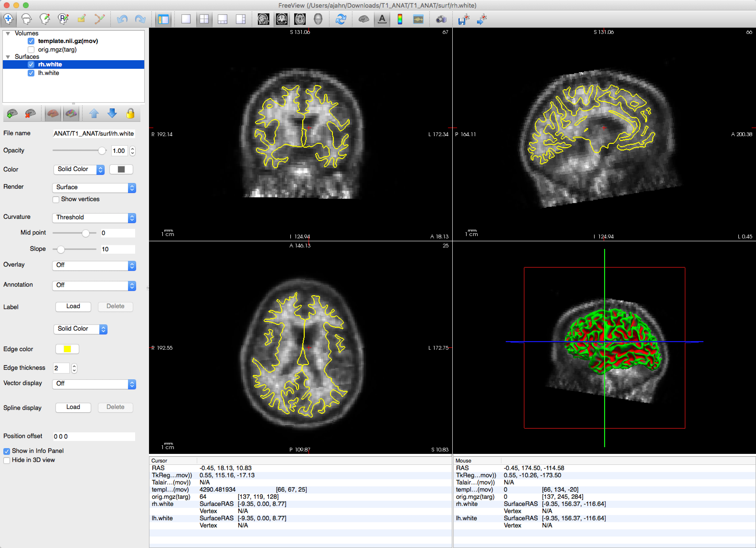756x548 pixels.
Task: Check orig.mgz(targ) volume visibility
Action: click(x=31, y=50)
